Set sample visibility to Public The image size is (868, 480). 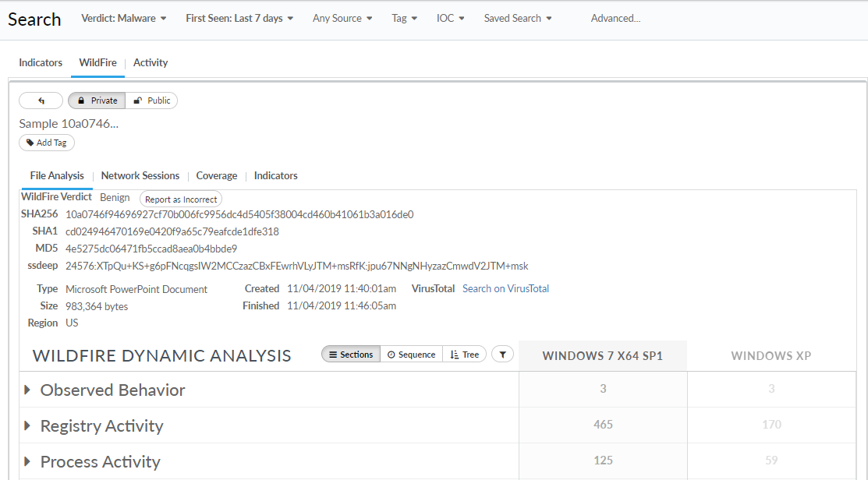(151, 101)
